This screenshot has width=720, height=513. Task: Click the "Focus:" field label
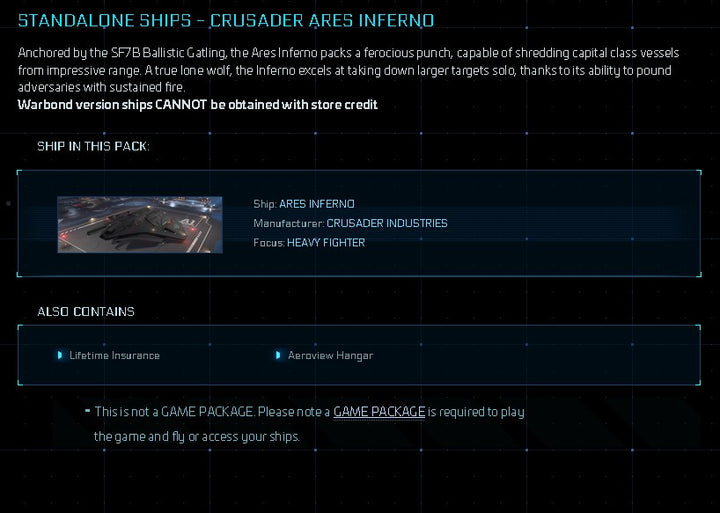pos(269,243)
